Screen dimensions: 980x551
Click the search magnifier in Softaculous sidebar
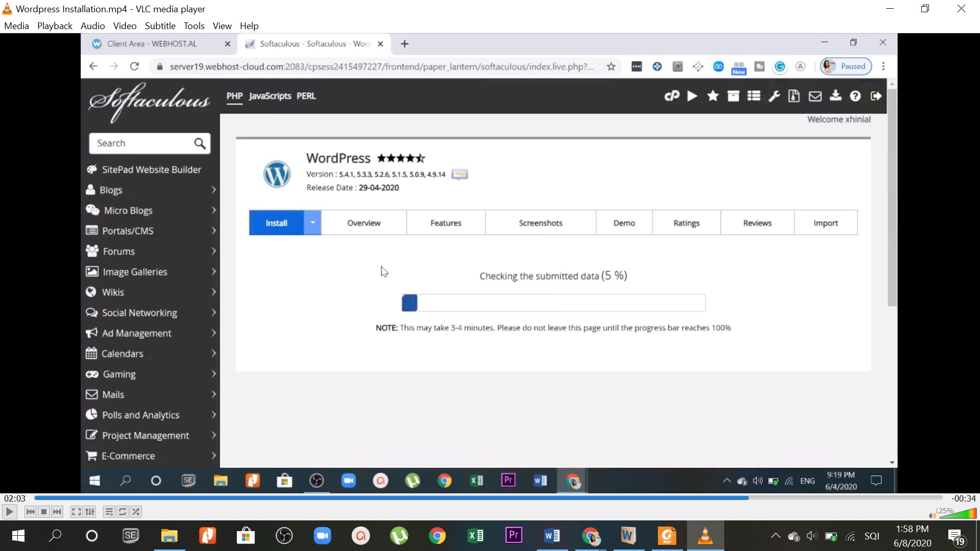pyautogui.click(x=200, y=143)
